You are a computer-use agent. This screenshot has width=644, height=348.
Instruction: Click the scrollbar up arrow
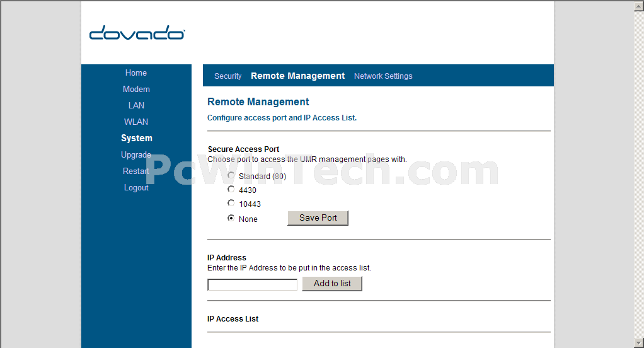click(x=639, y=6)
